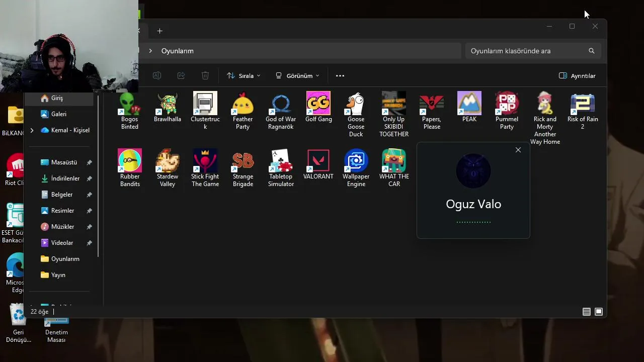Select the Stardew Valley icon
644x362 pixels.
click(168, 168)
